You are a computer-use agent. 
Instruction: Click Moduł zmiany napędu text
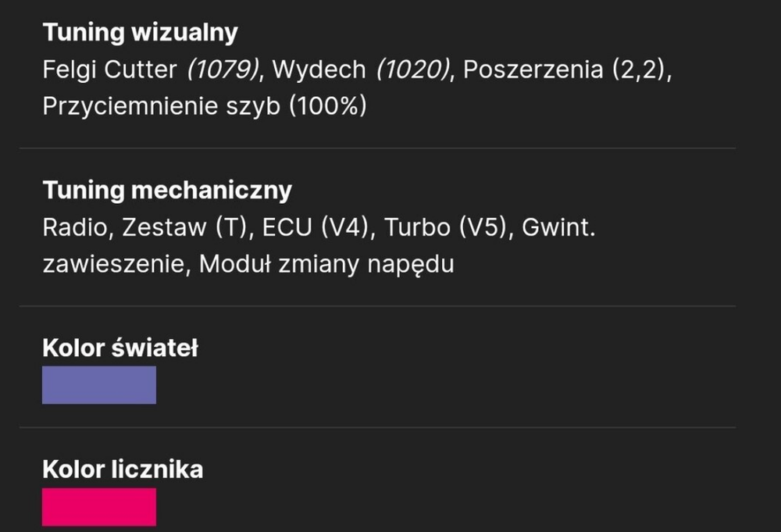click(x=326, y=264)
